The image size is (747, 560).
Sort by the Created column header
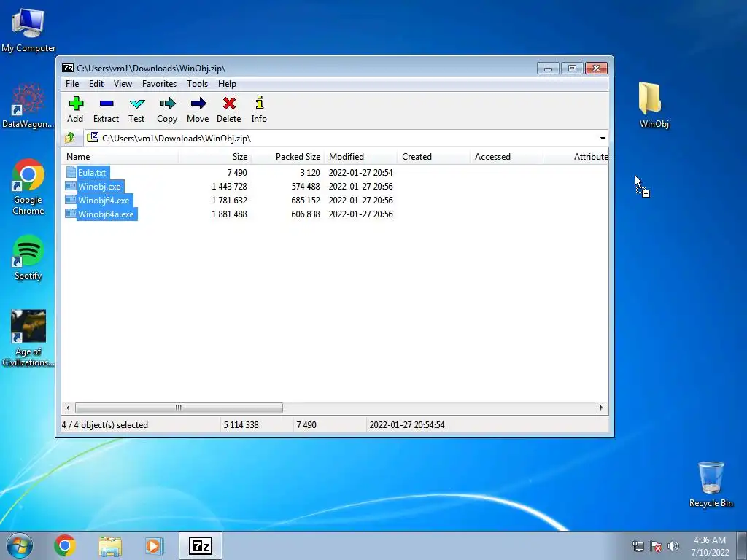[433, 157]
